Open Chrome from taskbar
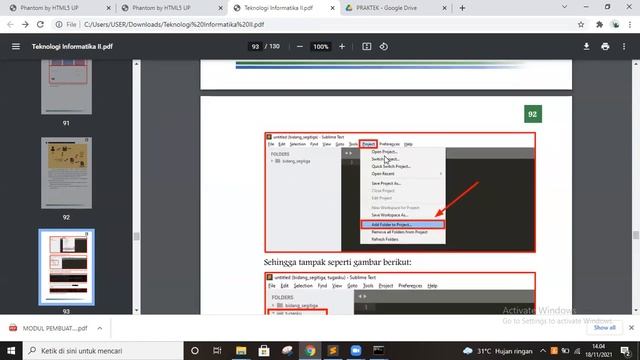 (310, 351)
